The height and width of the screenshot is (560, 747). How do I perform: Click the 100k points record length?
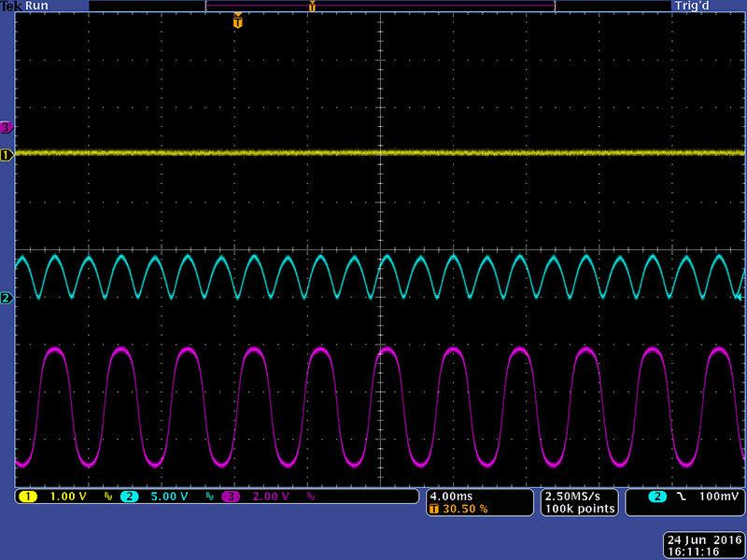click(580, 509)
